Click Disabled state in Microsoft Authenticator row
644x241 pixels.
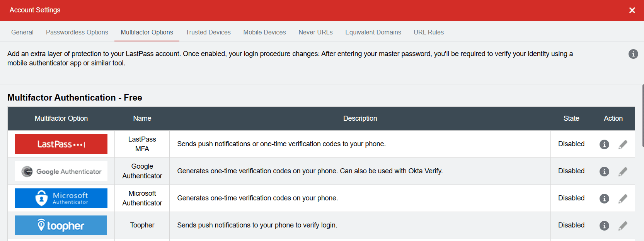571,198
